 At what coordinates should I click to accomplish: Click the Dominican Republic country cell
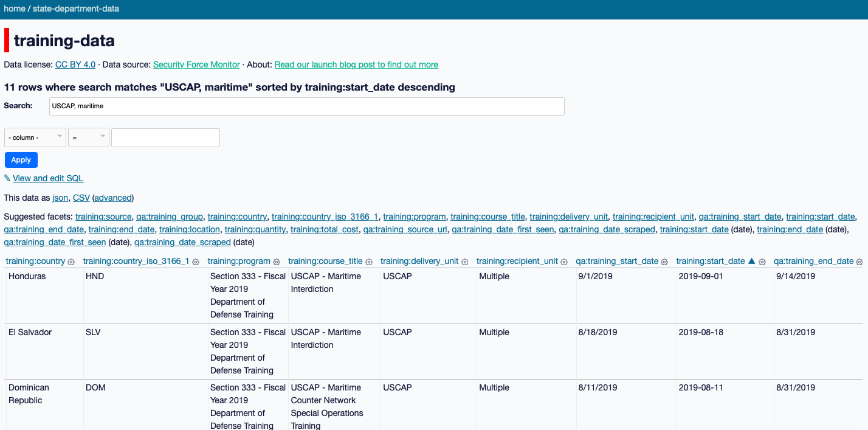coord(44,404)
